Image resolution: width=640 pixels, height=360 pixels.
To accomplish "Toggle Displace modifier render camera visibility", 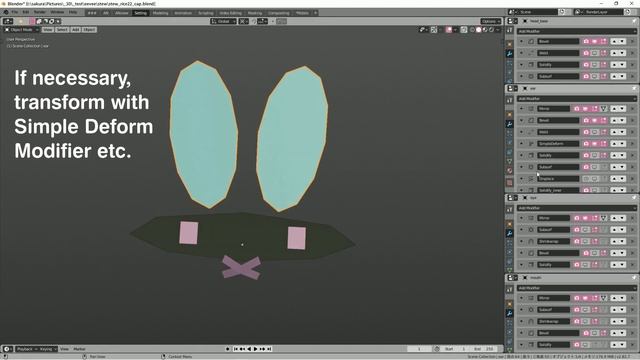I will (x=586, y=179).
